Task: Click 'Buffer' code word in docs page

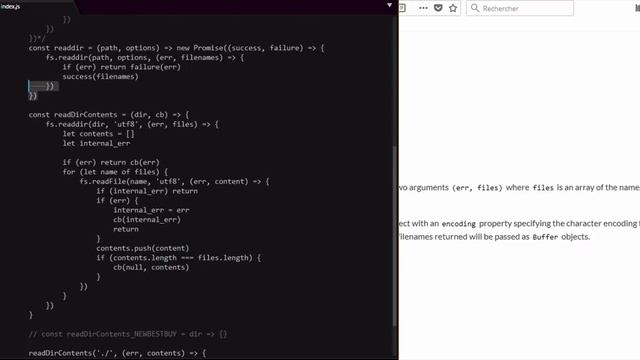Action: [545, 237]
